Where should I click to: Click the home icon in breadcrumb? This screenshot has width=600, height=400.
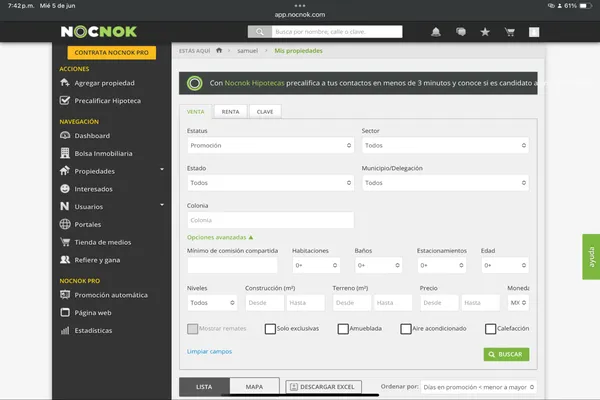(218, 49)
